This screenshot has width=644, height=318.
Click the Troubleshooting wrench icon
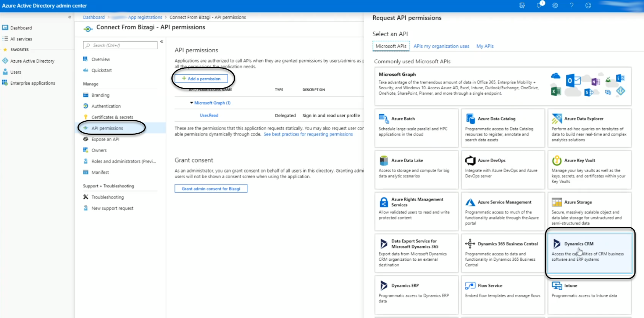tap(86, 197)
